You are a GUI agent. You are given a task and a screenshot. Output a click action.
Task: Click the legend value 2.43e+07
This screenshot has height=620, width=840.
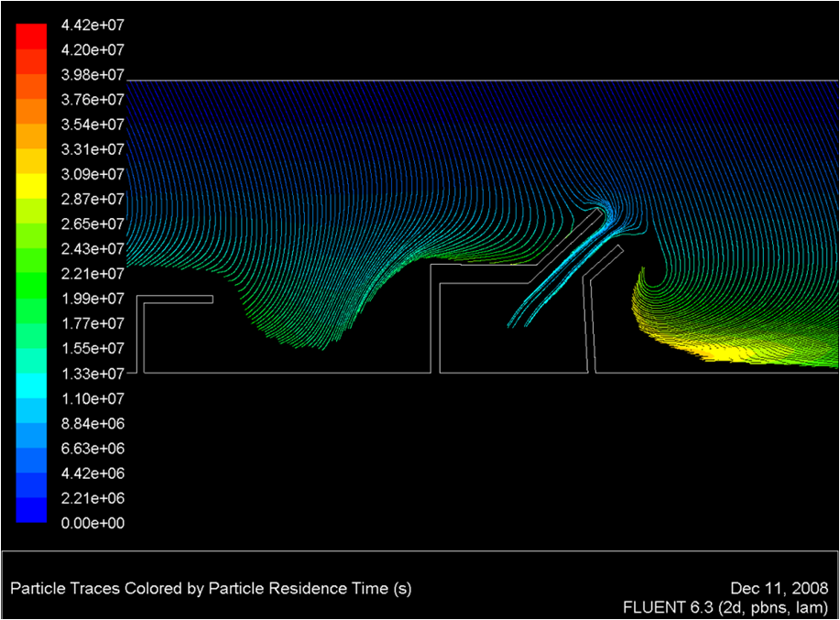click(93, 249)
